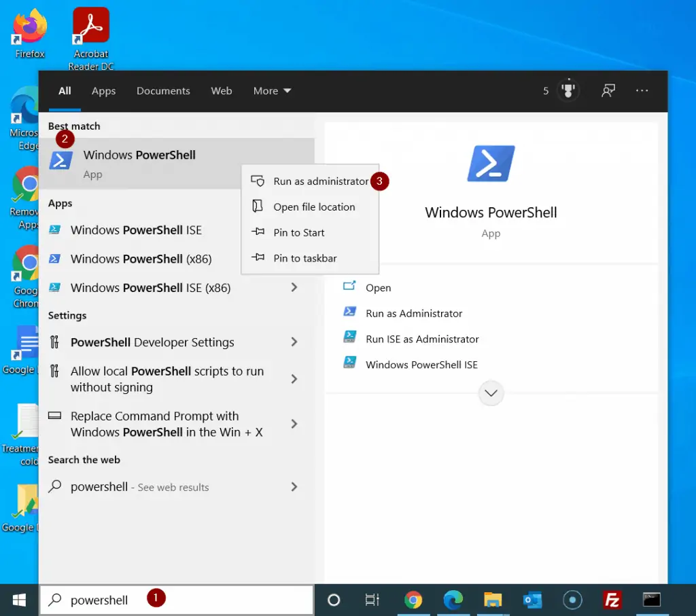This screenshot has width=696, height=616.
Task: Click Open in the preview pane
Action: click(378, 287)
